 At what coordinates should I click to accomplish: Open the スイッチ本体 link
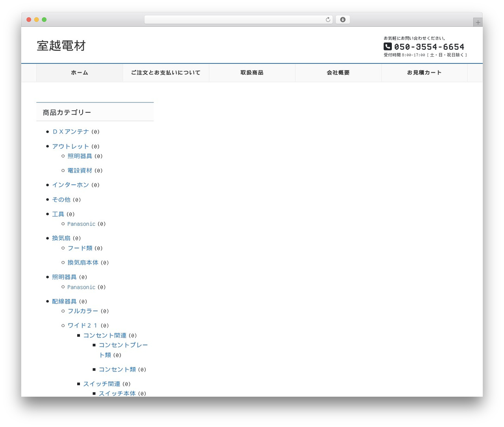click(117, 393)
